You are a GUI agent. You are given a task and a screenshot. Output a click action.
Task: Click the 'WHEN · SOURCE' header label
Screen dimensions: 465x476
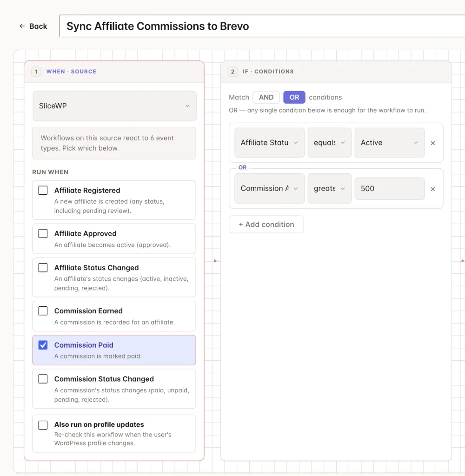point(71,72)
